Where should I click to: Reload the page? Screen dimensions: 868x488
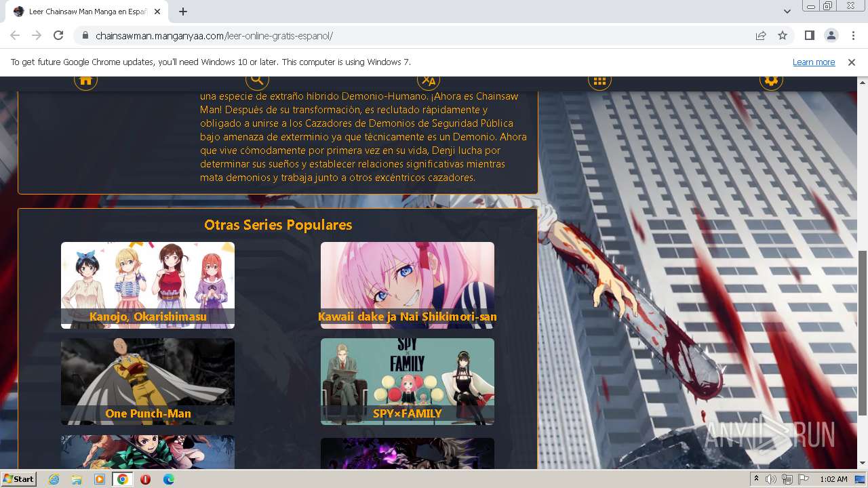coord(58,35)
